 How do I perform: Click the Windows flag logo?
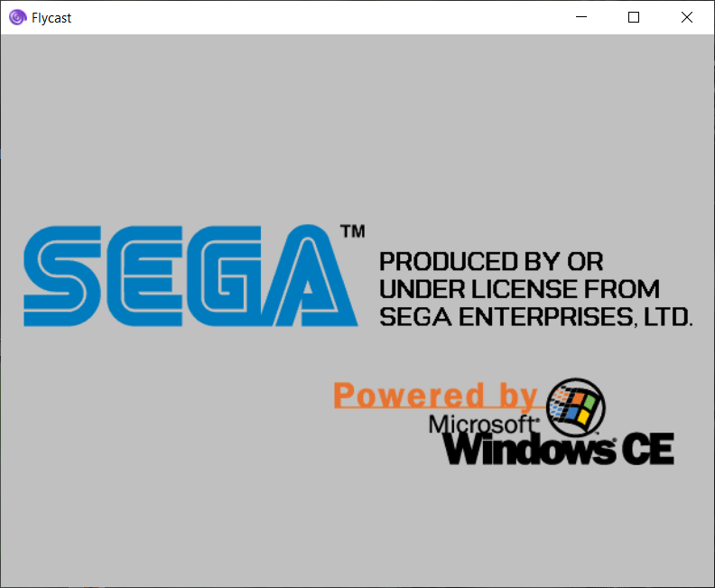pyautogui.click(x=577, y=405)
